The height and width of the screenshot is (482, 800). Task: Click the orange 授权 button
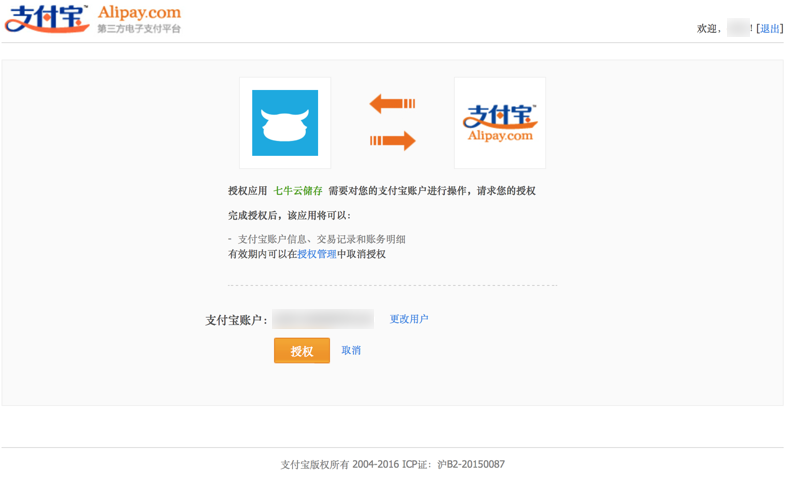302,350
